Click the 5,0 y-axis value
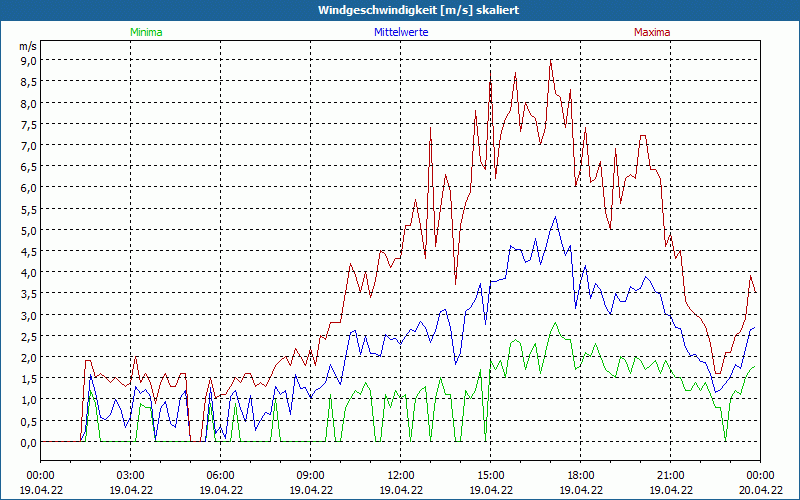This screenshot has width=800, height=500. pos(29,230)
